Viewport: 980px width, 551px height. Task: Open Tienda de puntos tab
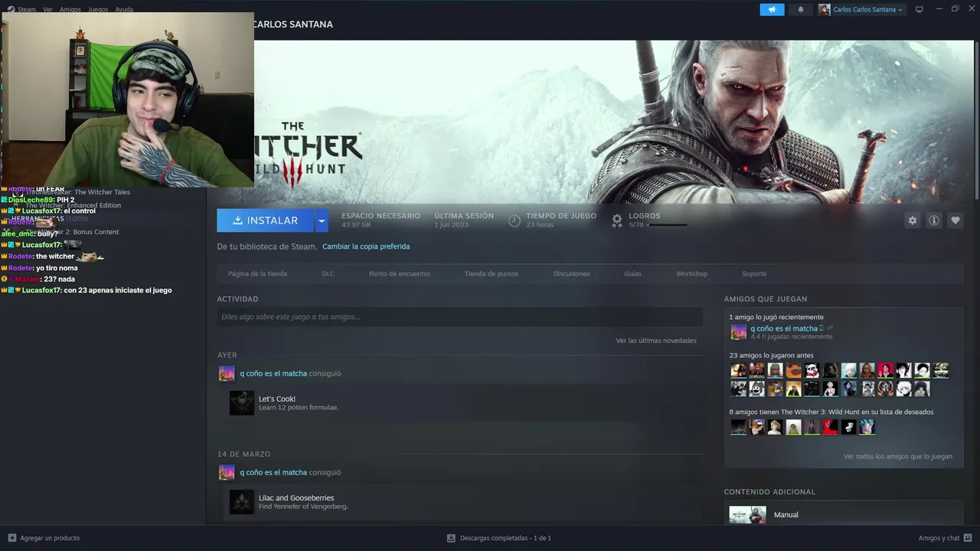[x=492, y=273]
